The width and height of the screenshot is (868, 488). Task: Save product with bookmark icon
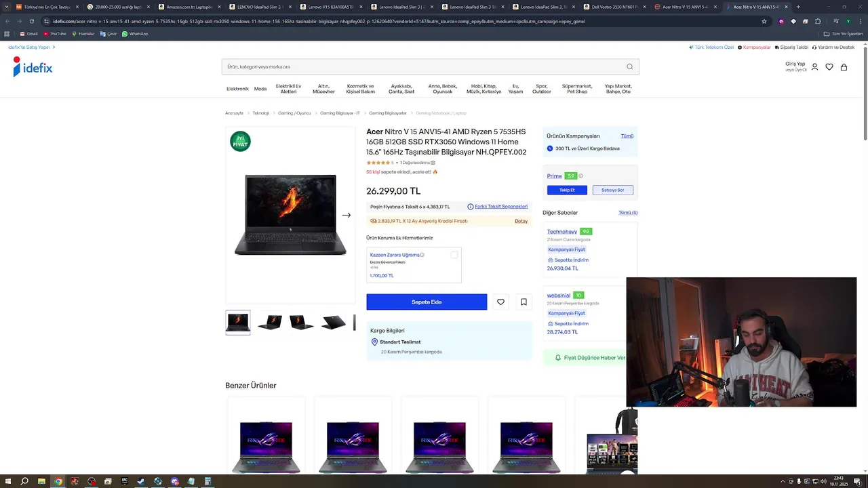click(x=524, y=302)
